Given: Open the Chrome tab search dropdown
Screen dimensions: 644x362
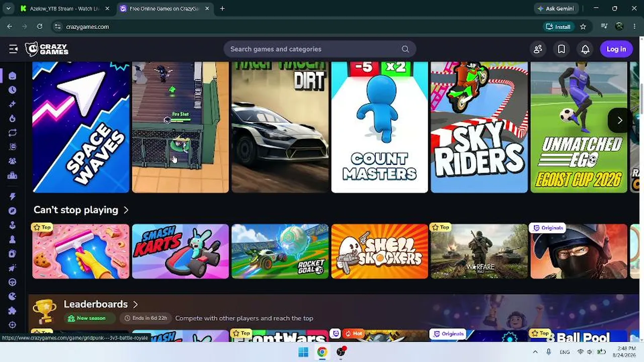Looking at the screenshot, I should click(x=9, y=9).
